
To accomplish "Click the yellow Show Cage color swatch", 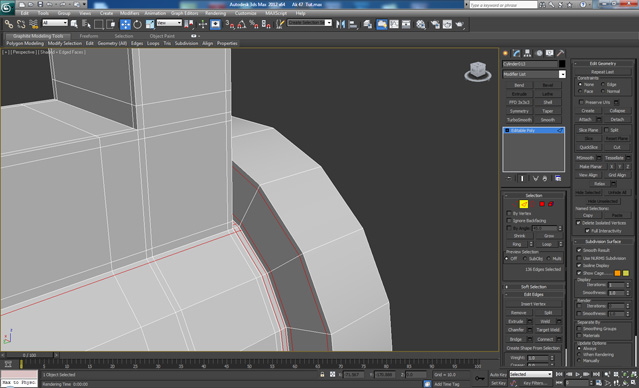I will 626,273.
